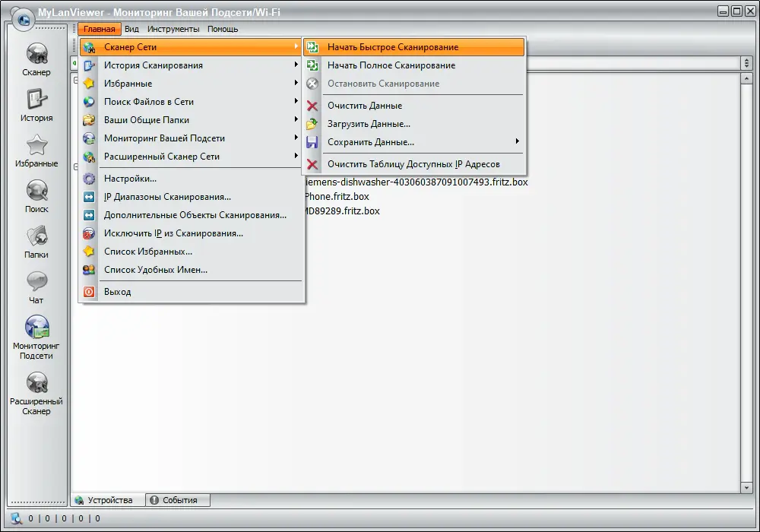Viewport: 760px width, 532px height.
Task: Select Очистить Таблицу Доступных IP Адресов
Action: 414,164
